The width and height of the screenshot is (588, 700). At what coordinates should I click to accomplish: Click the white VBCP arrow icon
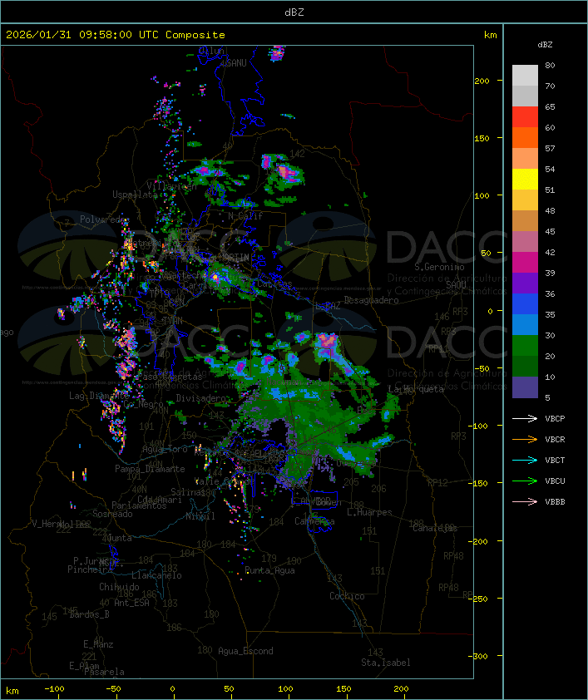(525, 418)
